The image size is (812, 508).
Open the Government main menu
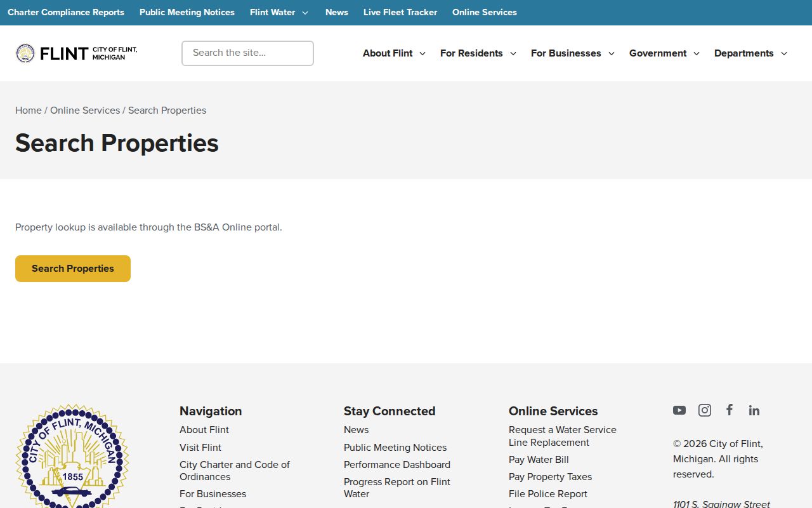point(658,53)
